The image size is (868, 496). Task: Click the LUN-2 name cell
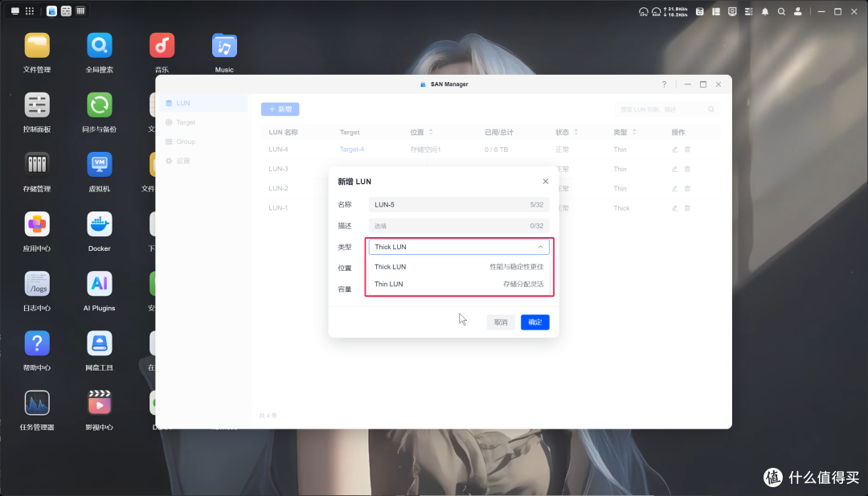(x=278, y=188)
